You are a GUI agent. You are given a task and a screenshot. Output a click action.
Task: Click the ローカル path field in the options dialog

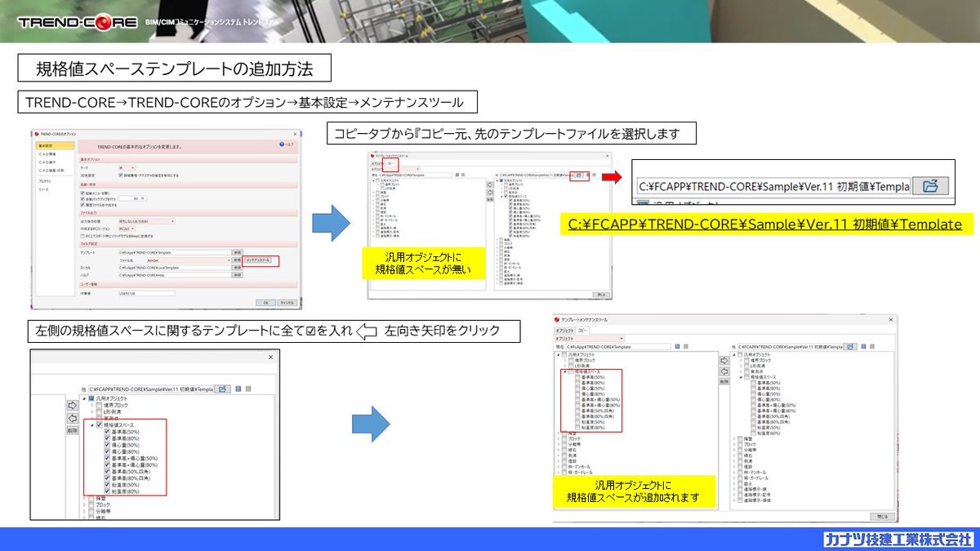click(175, 268)
